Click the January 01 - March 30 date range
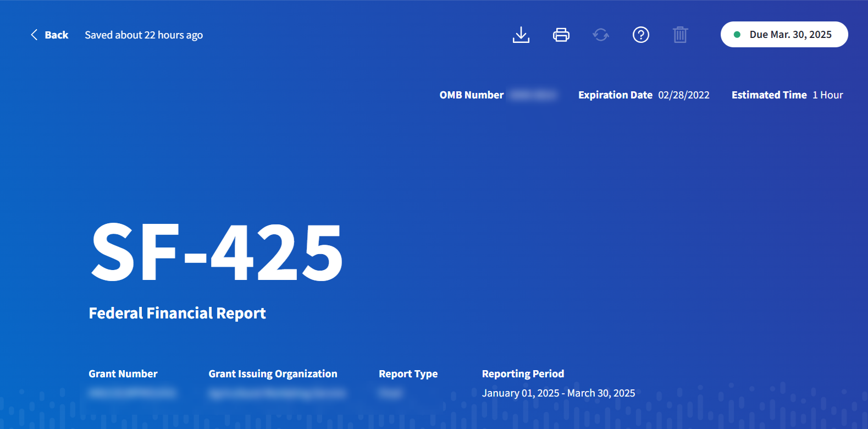 coord(558,393)
